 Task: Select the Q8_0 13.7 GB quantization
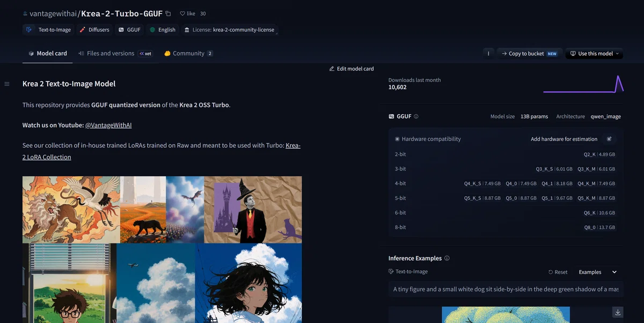[599, 227]
